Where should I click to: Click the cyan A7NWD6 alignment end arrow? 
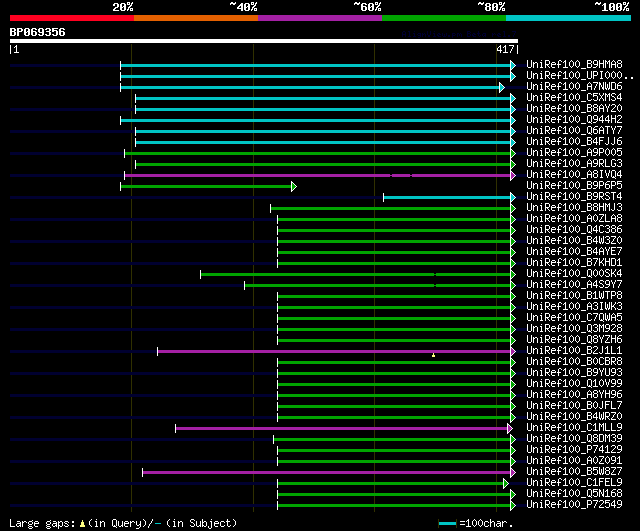pyautogui.click(x=502, y=87)
